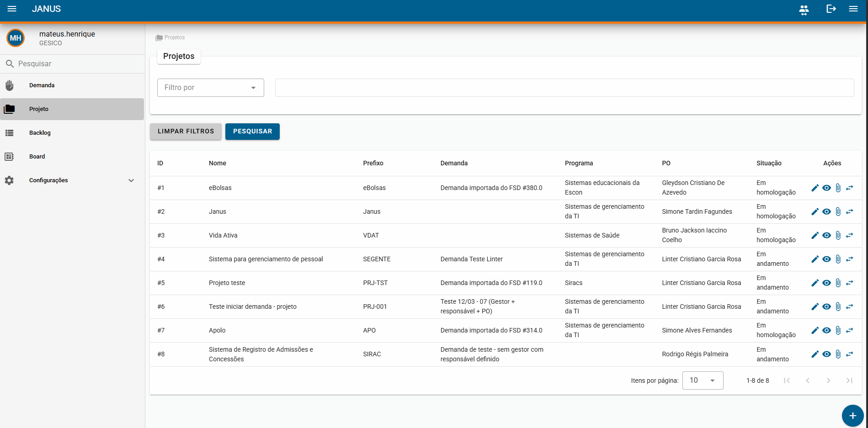Click the Nome column header
This screenshot has width=868, height=428.
218,163
